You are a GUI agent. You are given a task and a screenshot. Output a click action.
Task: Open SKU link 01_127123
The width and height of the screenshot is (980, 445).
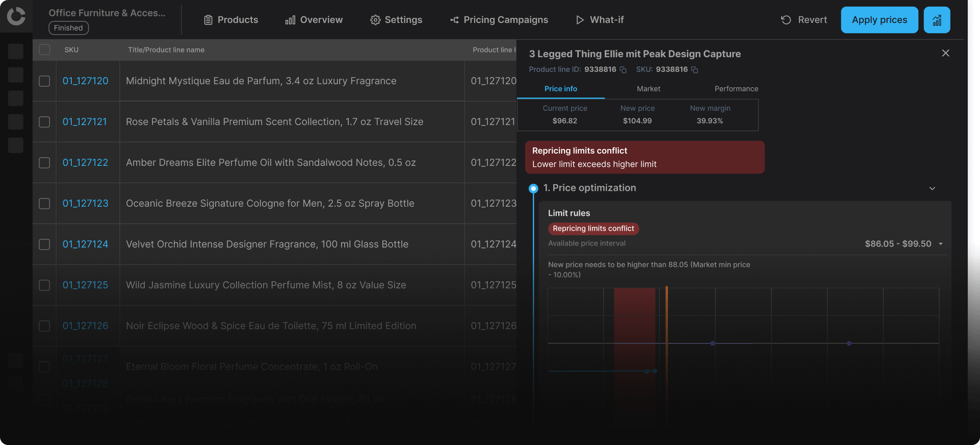[x=85, y=204]
